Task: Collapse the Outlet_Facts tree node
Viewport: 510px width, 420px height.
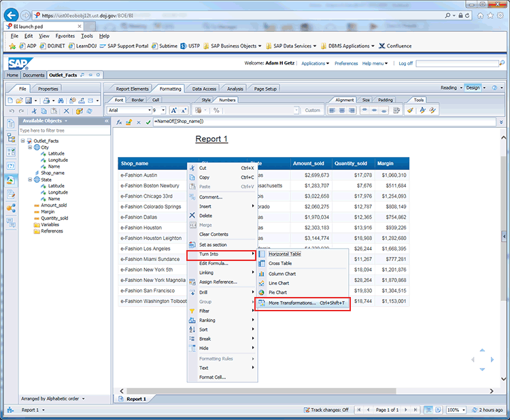Action: click(22, 141)
